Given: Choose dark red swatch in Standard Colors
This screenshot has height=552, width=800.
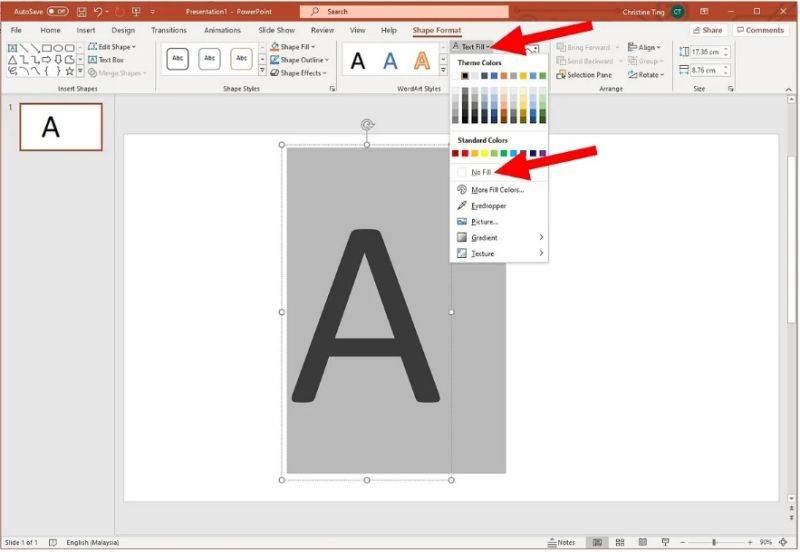Looking at the screenshot, I should tap(455, 153).
